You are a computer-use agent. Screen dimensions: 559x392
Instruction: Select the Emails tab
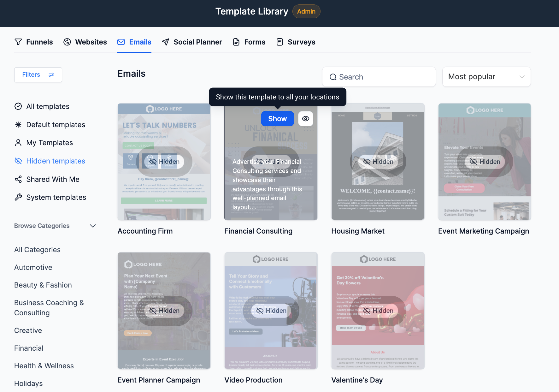pyautogui.click(x=134, y=42)
